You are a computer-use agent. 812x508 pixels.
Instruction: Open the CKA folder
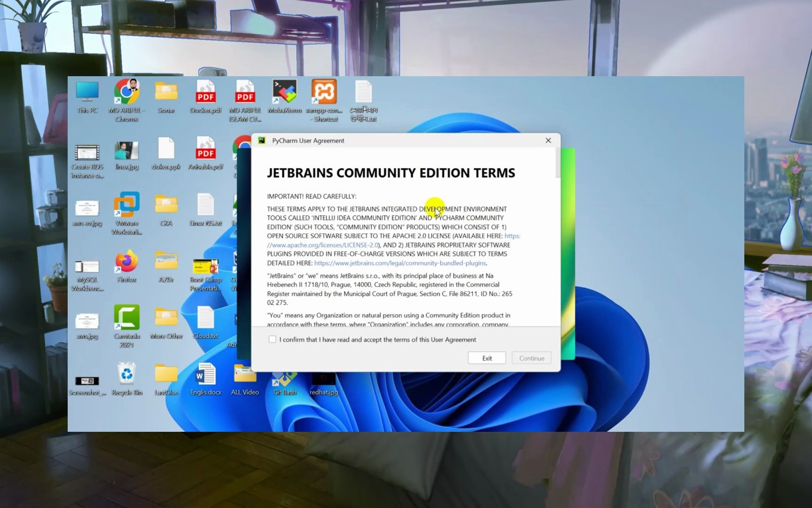[x=166, y=210]
